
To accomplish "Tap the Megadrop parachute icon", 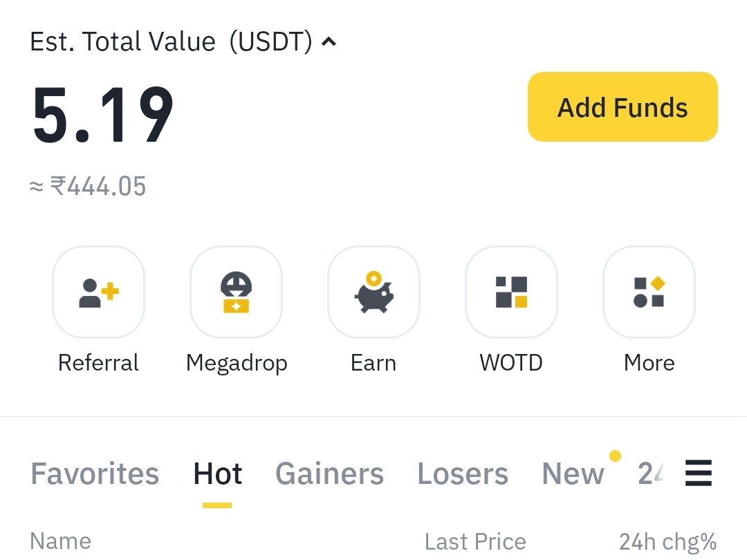I will [x=236, y=292].
